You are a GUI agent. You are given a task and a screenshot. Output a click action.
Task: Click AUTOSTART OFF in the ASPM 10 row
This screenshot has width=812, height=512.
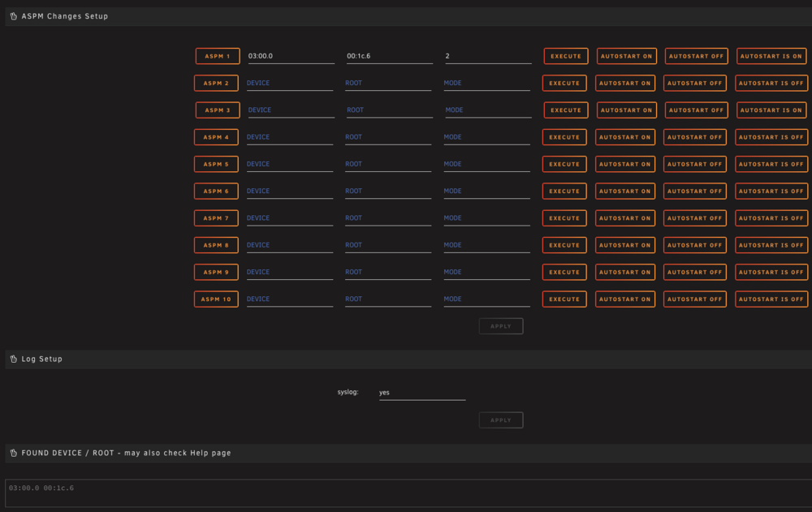(694, 299)
